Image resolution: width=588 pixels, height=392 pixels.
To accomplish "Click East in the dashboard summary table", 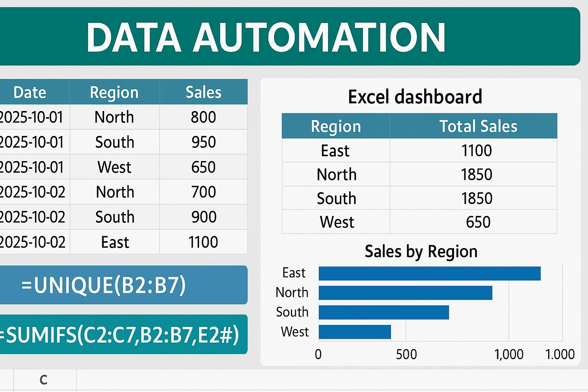I will 336,150.
